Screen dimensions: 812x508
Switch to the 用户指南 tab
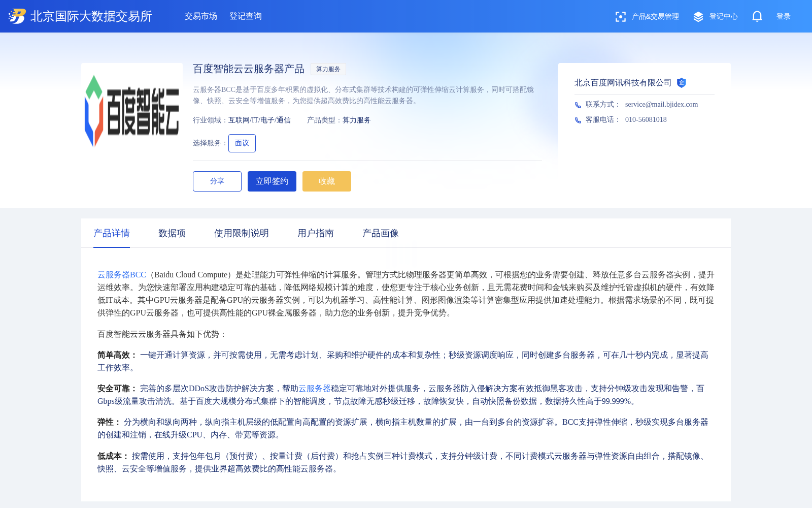click(316, 233)
